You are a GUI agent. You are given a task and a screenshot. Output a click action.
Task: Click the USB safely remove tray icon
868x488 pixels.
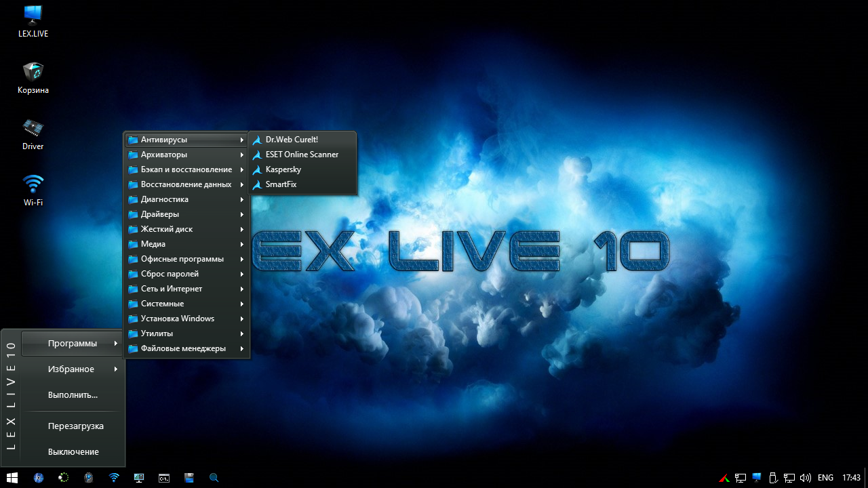pyautogui.click(x=773, y=478)
